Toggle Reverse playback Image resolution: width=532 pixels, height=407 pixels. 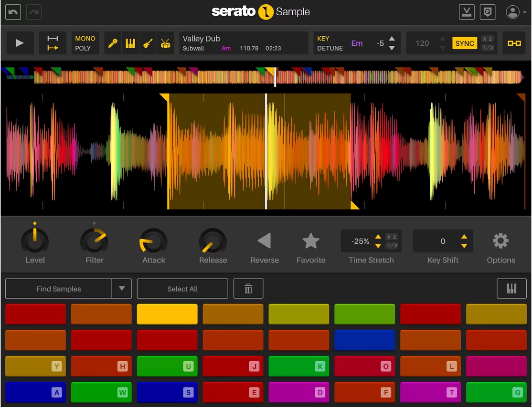(264, 241)
